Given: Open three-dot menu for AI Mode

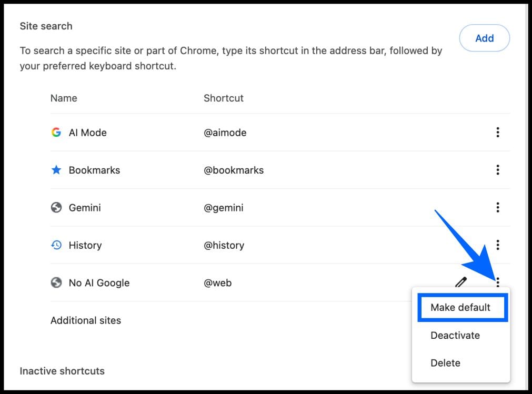Looking at the screenshot, I should [498, 133].
